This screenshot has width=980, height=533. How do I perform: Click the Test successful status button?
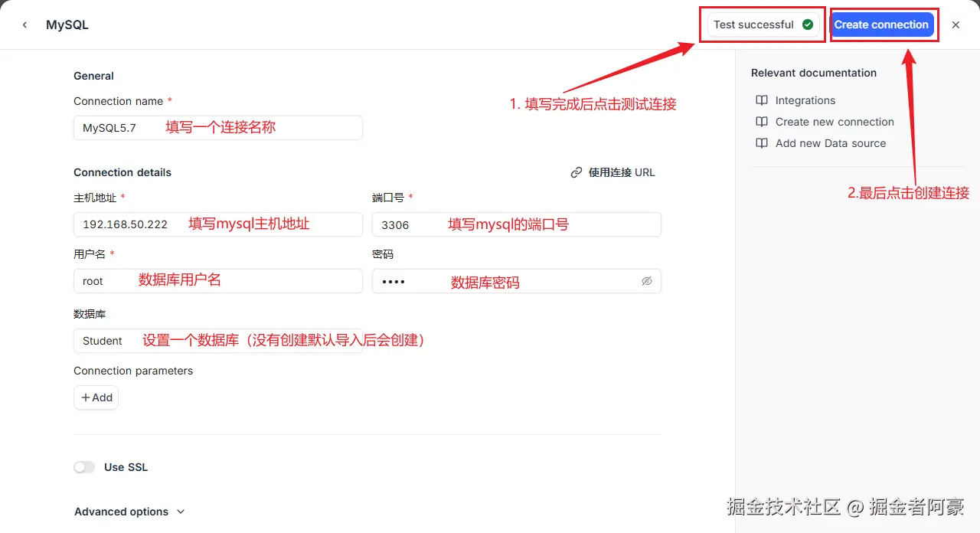click(763, 25)
